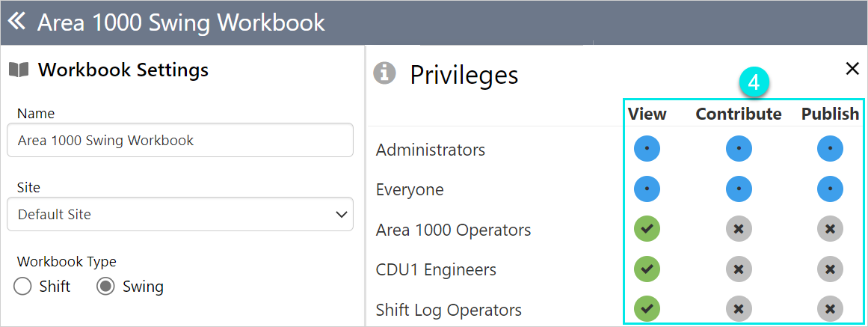Revoke CDU1 Engineers View privilege
The height and width of the screenshot is (327, 868).
647,269
